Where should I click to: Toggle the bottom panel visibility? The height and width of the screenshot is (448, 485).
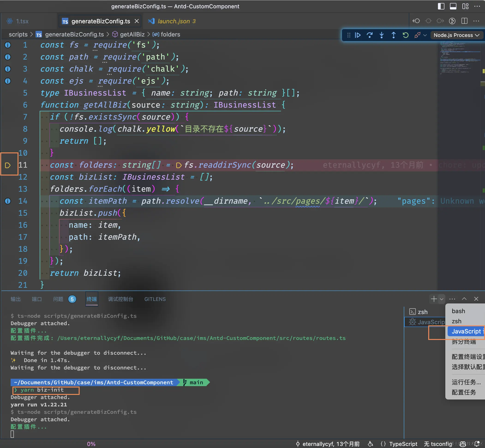coord(453,6)
